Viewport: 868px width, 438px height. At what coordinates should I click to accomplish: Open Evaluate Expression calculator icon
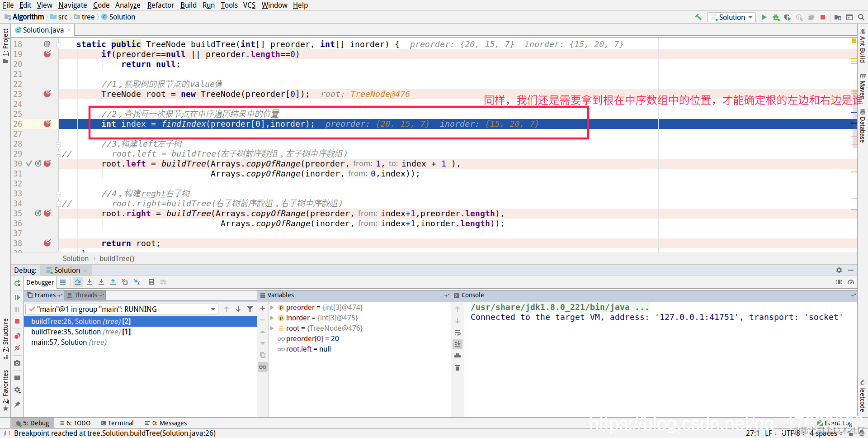[151, 282]
